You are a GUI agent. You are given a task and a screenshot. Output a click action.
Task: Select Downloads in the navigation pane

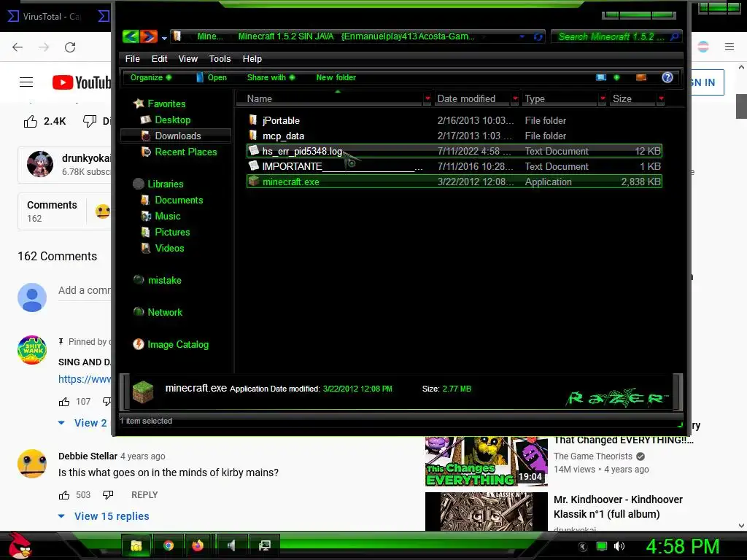point(178,136)
